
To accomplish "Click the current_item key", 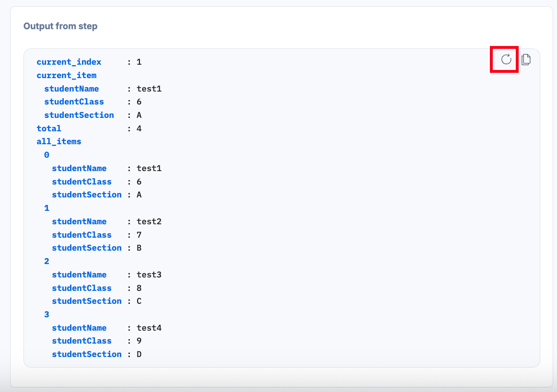I will pos(67,75).
